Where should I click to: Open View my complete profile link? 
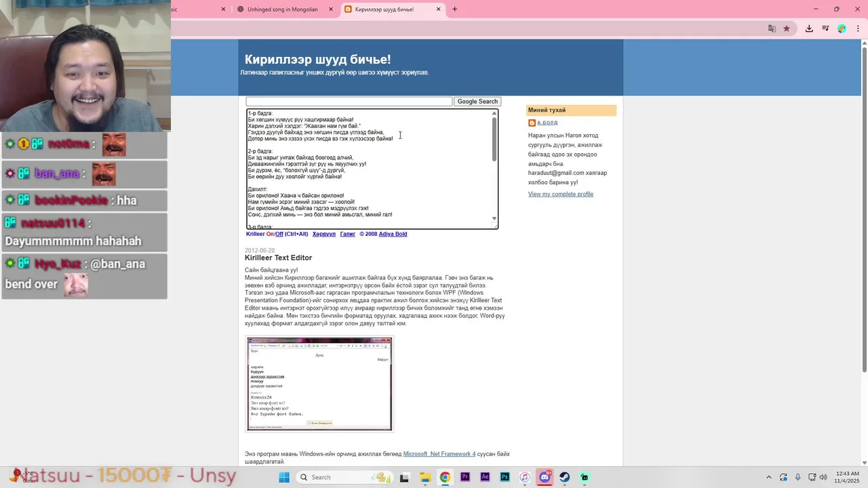point(561,194)
